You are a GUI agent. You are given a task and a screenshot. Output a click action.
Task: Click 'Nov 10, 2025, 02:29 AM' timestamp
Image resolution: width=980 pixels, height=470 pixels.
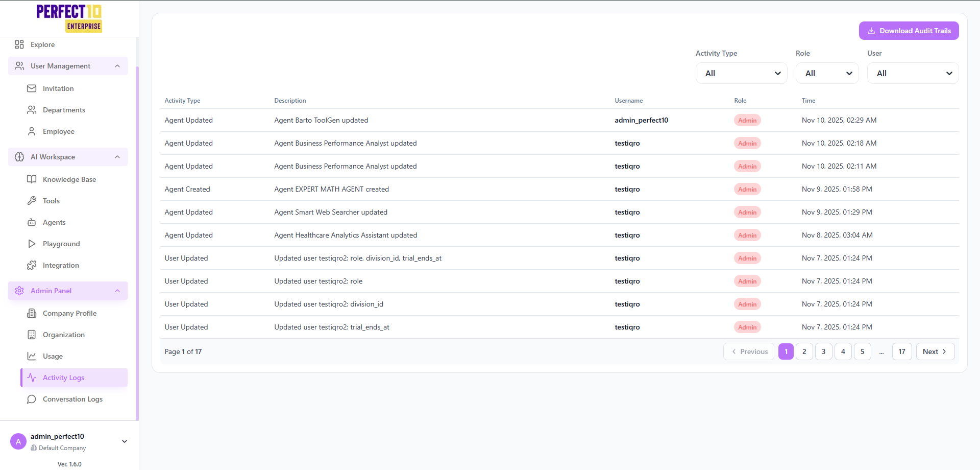[839, 120]
